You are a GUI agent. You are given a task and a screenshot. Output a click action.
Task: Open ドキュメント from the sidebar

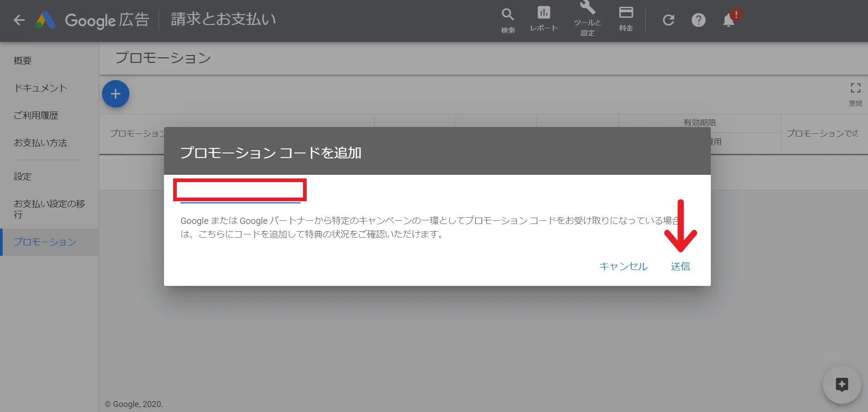[40, 87]
